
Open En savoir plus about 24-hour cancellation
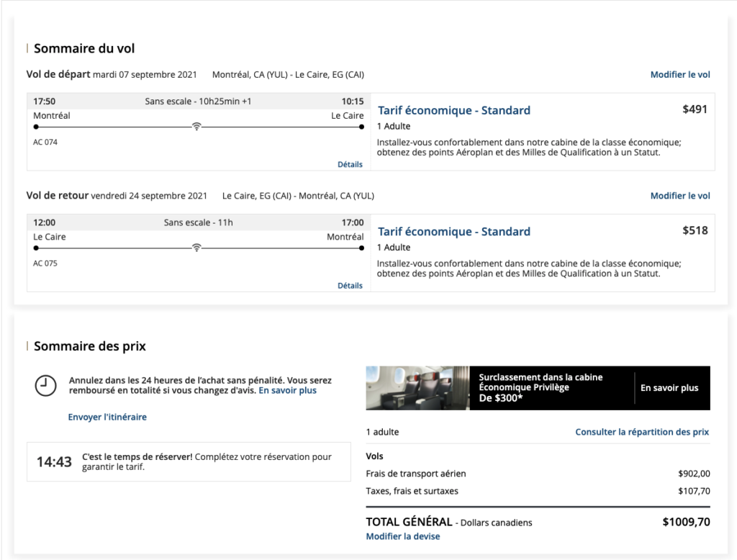287,391
